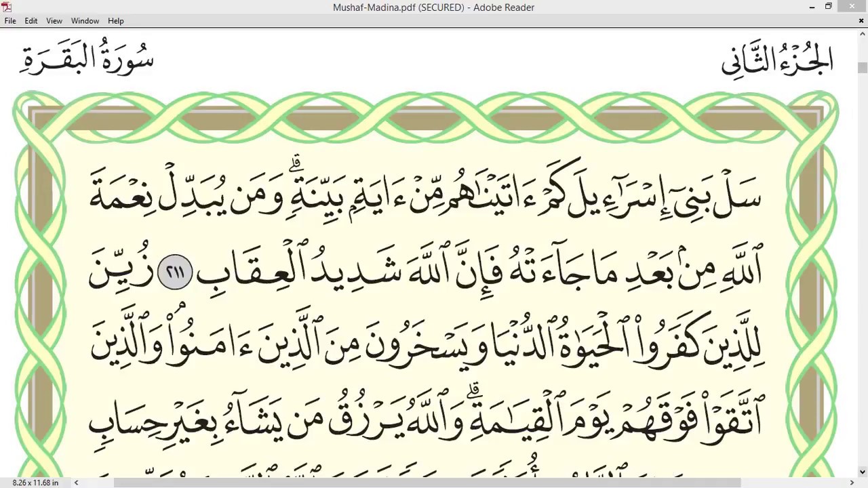Close the Adobe Reader window
Image resolution: width=868 pixels, height=488 pixels.
coord(852,7)
